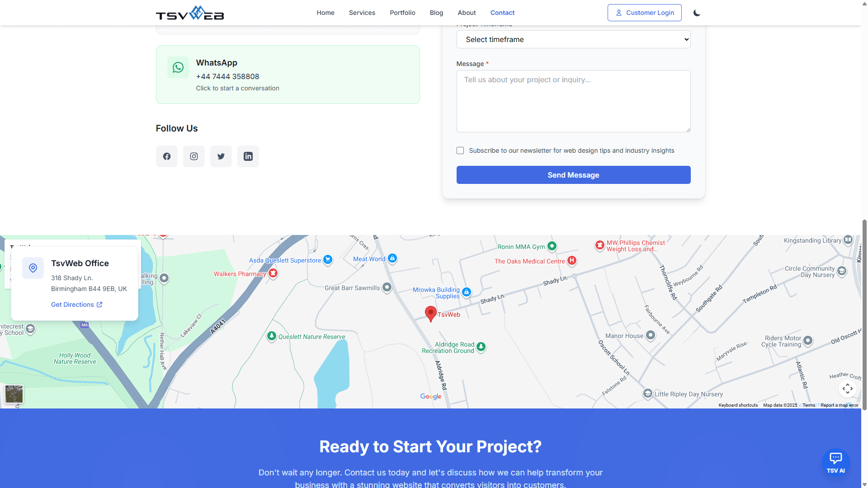Click the WhatsApp chat icon
868x488 pixels.
click(178, 67)
